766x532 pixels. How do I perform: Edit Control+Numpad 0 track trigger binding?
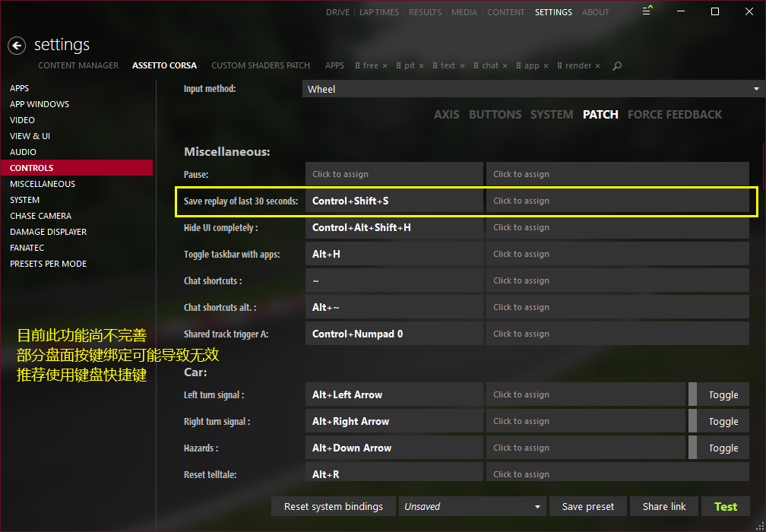point(394,334)
